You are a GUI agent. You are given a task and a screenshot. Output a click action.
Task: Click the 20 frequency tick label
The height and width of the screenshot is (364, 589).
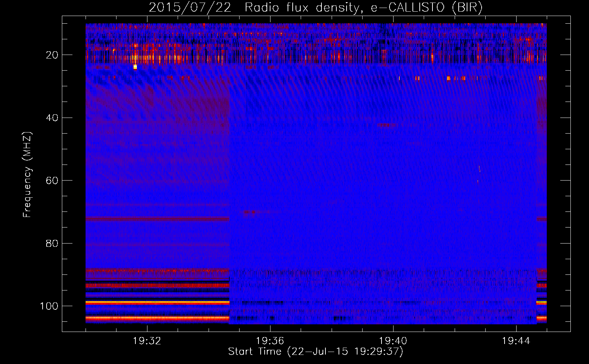[52, 55]
